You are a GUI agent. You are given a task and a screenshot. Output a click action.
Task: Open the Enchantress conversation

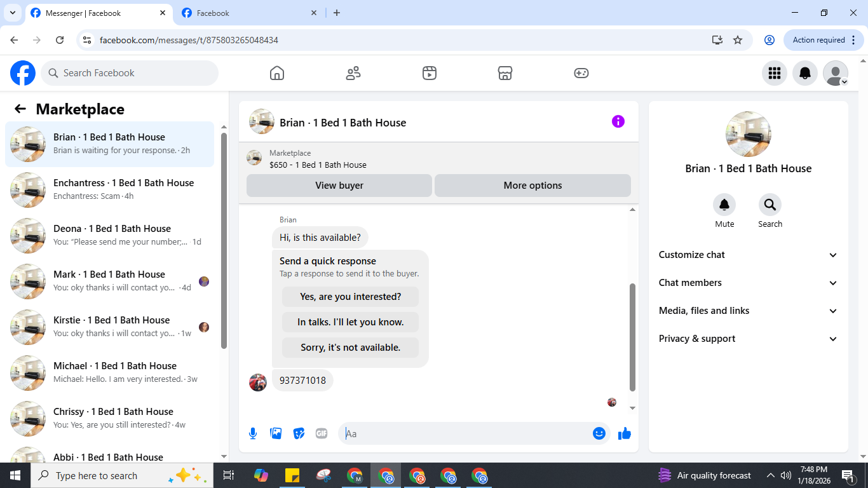click(x=110, y=190)
